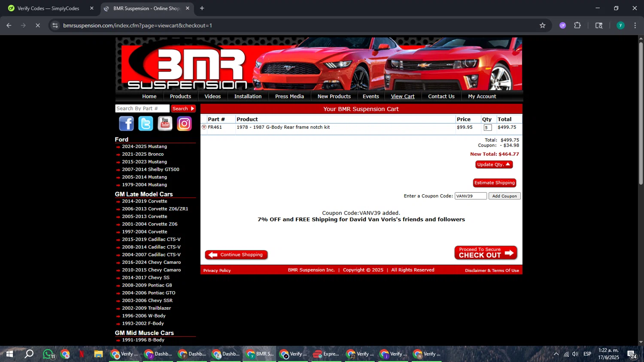Click the BMR Suspension logo banner
The height and width of the screenshot is (362, 644).
(319, 64)
